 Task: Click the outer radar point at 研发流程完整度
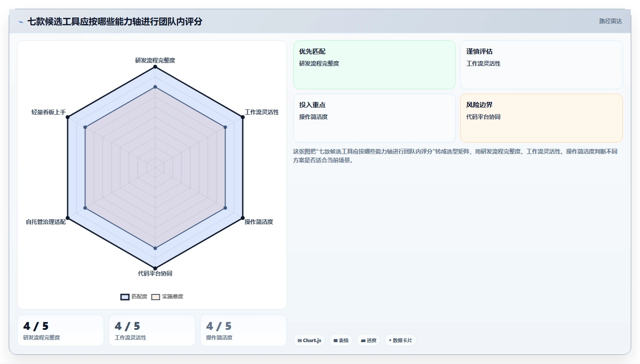point(155,66)
